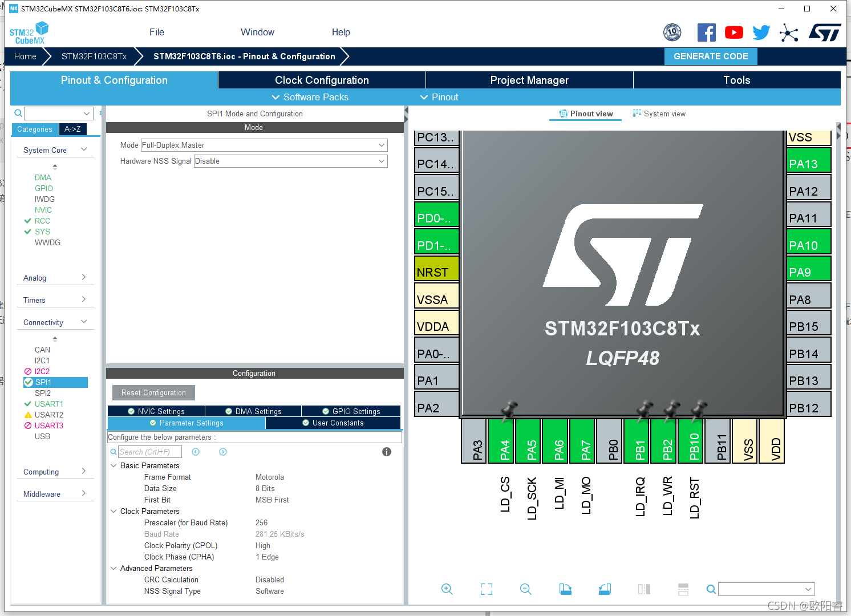Select the I2C2 peripheral in Connectivity
851x616 pixels.
pos(42,371)
